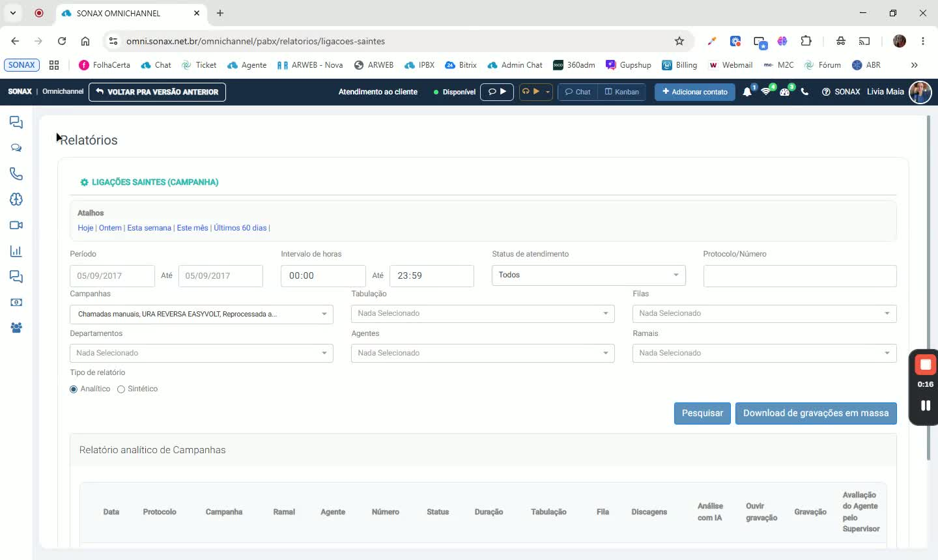This screenshot has width=938, height=560.
Task: Open site information icon in address bar
Action: point(113,41)
